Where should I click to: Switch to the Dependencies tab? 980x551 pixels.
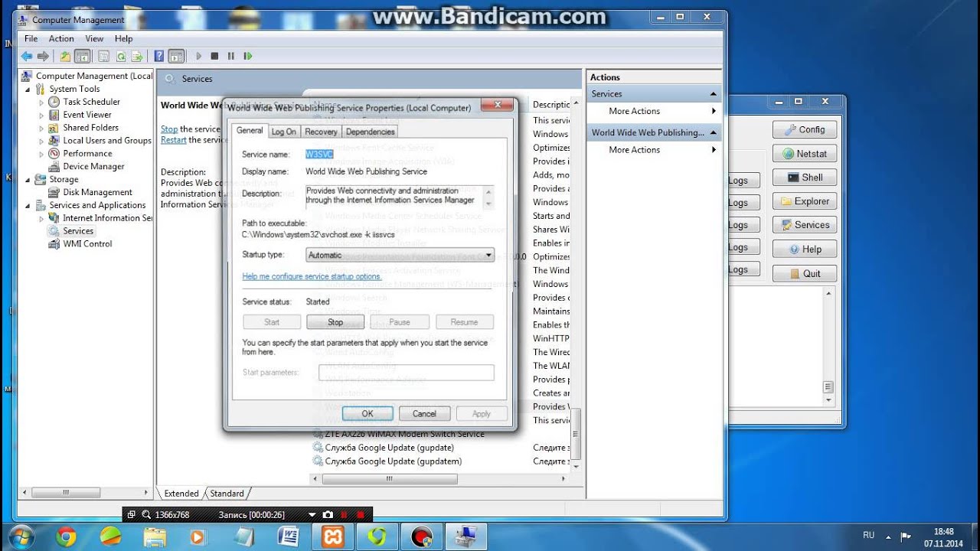pyautogui.click(x=370, y=132)
